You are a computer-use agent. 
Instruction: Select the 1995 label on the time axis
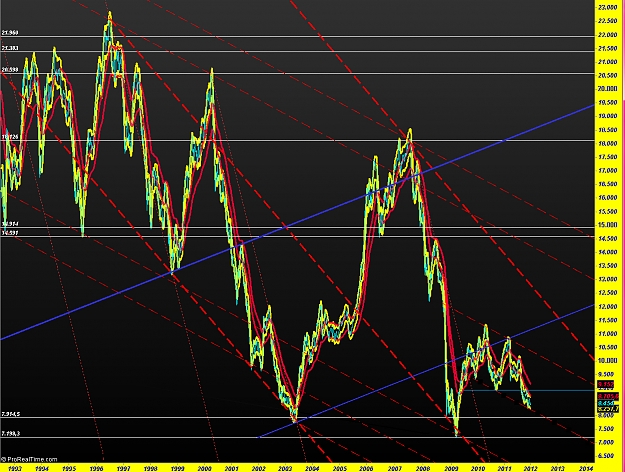(69, 468)
